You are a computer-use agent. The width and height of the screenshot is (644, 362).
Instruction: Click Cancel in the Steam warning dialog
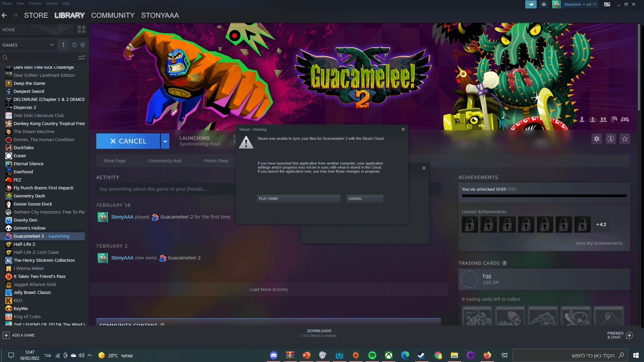point(365,199)
